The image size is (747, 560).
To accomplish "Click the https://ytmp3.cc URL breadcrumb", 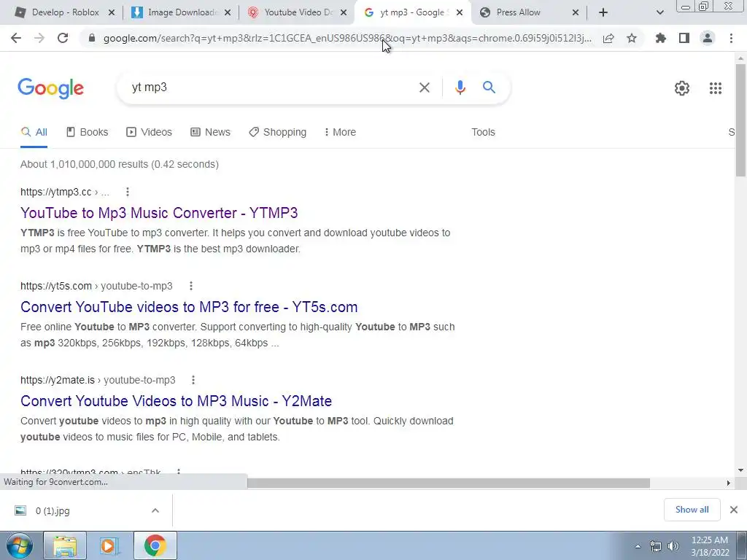I will coord(65,192).
